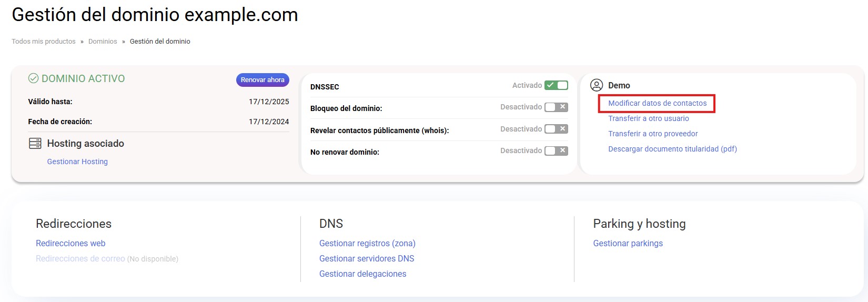Screen dimensions: 868x302
Task: Enable the Bloqueo del dominio toggle
Action: (x=556, y=107)
